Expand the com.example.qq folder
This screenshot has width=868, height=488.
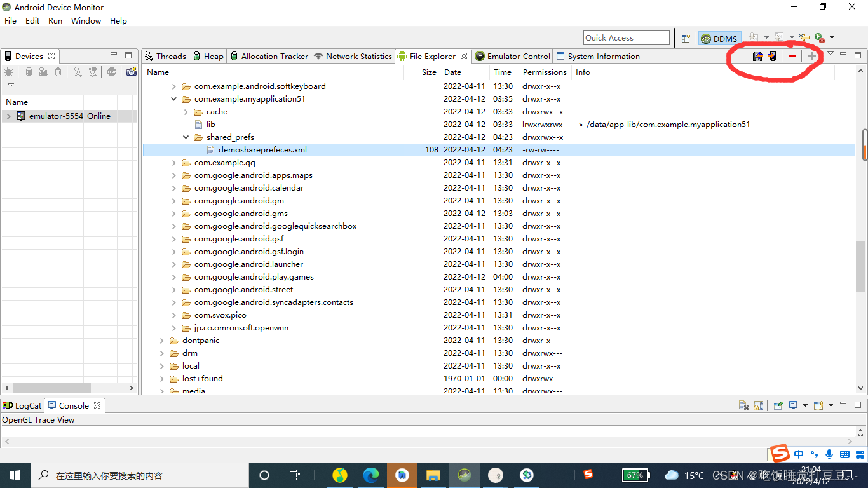pyautogui.click(x=173, y=162)
